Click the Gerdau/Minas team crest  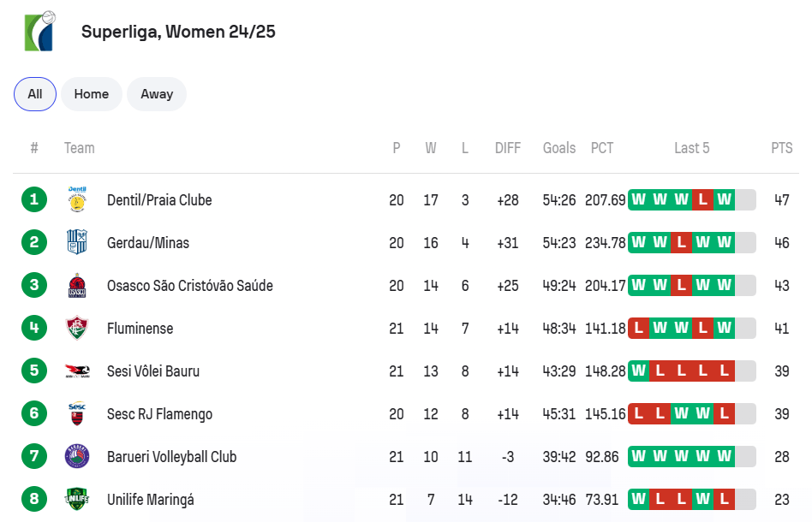[x=77, y=243]
